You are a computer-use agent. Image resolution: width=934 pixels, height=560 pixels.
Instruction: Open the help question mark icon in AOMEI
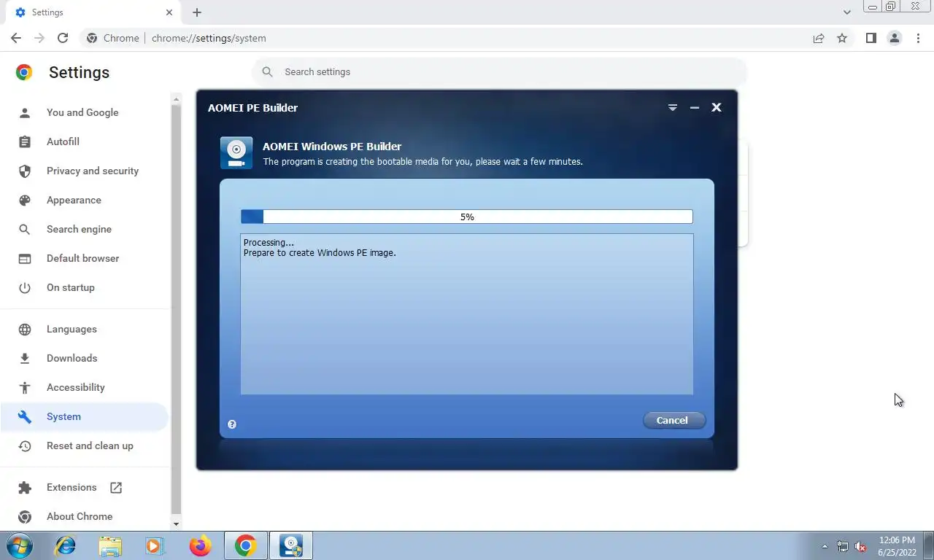[232, 424]
